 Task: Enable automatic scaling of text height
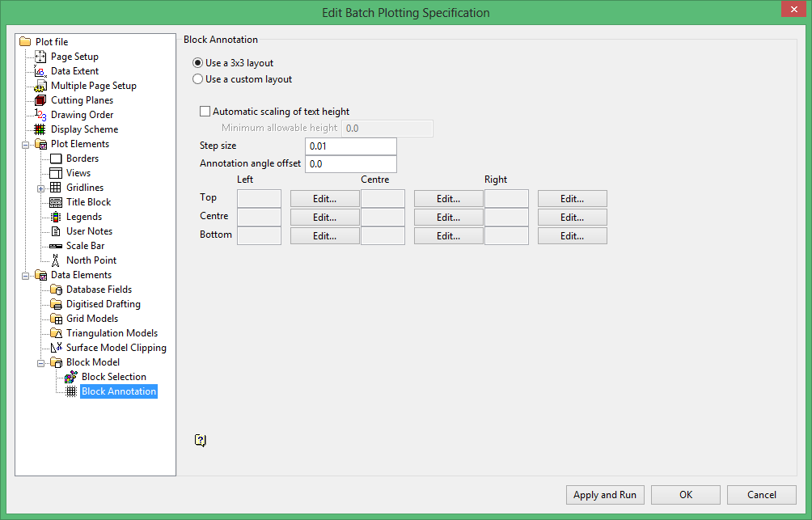pyautogui.click(x=205, y=112)
